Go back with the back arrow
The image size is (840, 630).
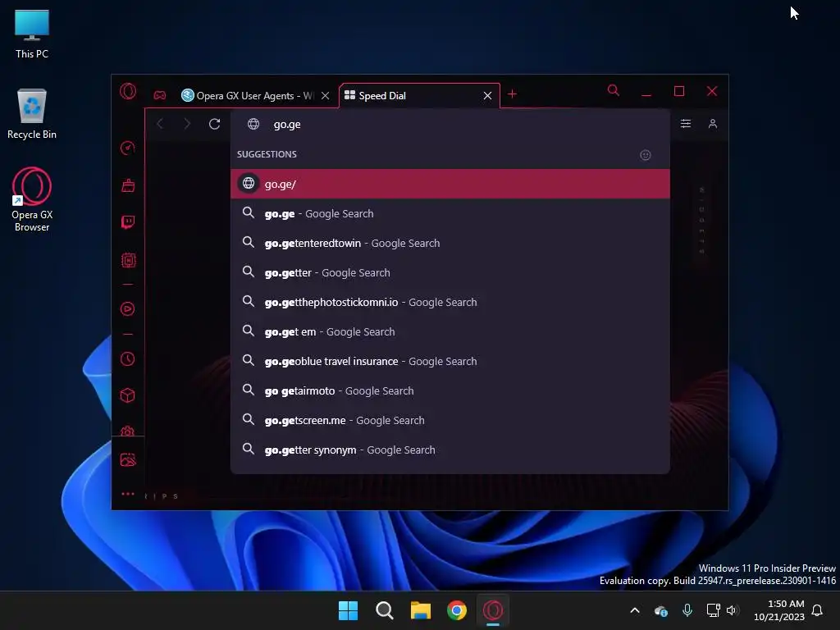(160, 125)
